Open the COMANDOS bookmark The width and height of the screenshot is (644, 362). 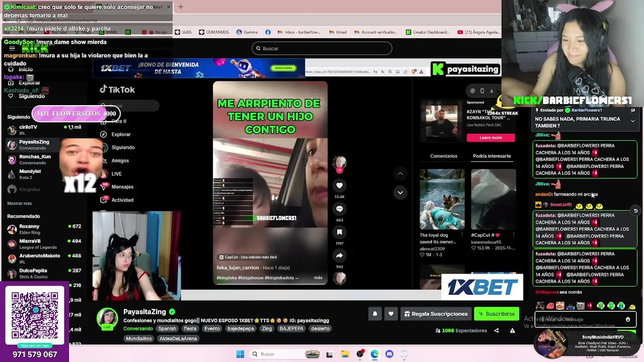click(214, 32)
